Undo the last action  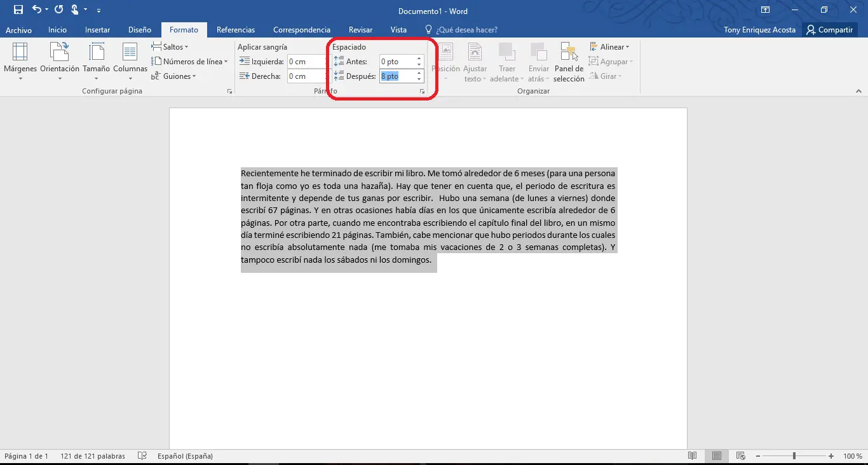37,10
